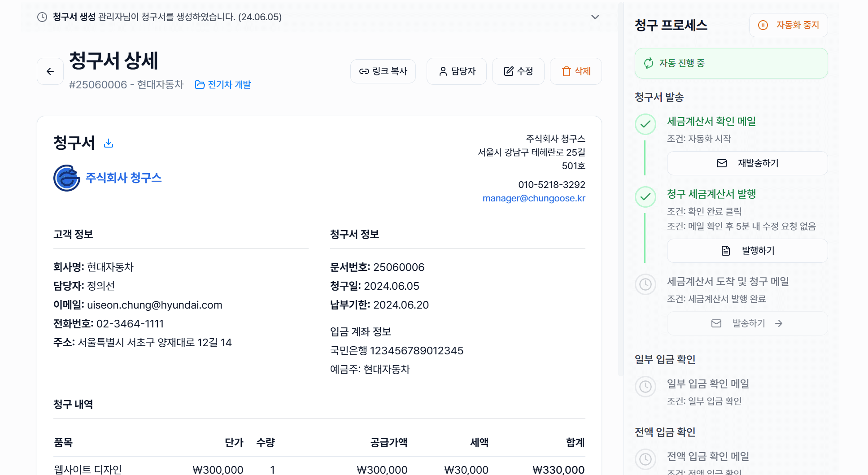Click the 단가 column header
The image size is (868, 475).
coord(234,443)
